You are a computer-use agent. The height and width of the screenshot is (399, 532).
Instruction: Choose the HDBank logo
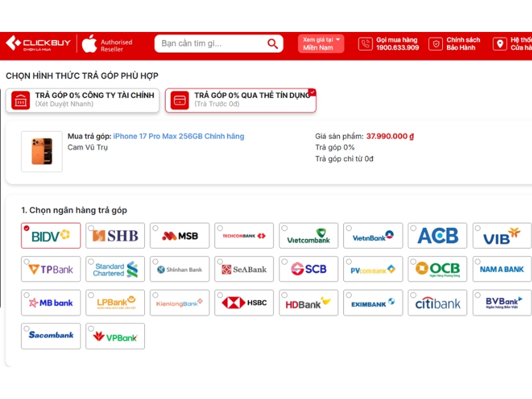click(x=309, y=303)
